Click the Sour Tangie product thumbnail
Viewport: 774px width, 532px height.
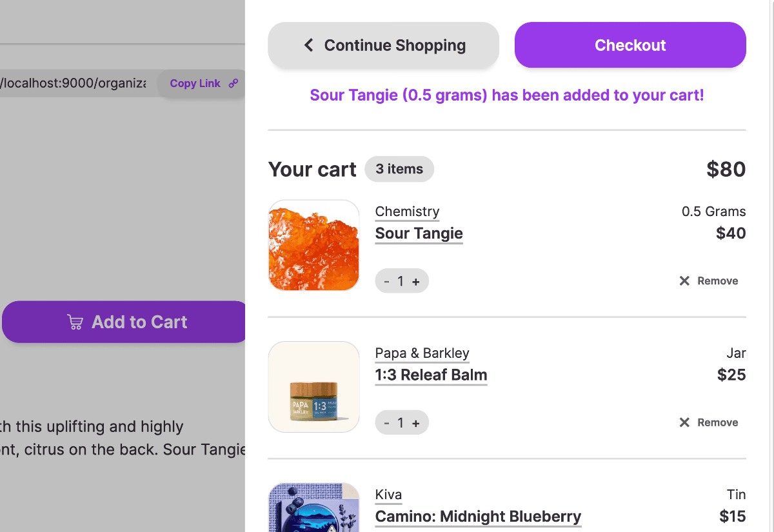pyautogui.click(x=313, y=244)
